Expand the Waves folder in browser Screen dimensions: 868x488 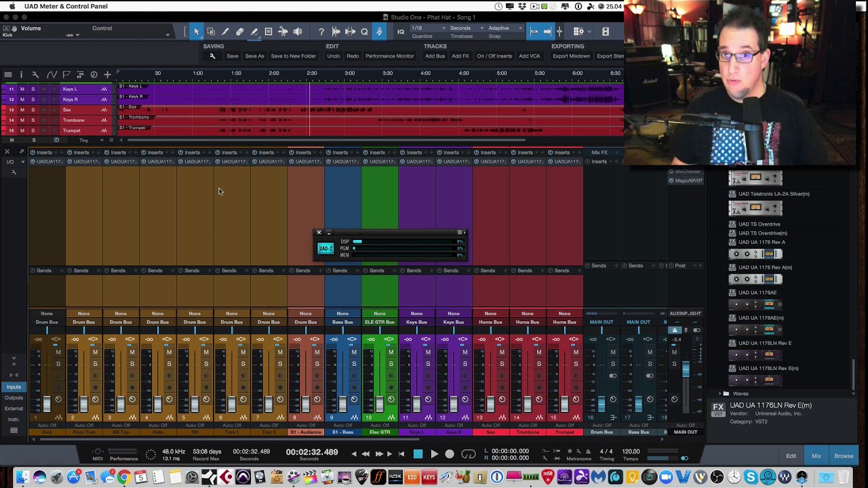coord(720,394)
